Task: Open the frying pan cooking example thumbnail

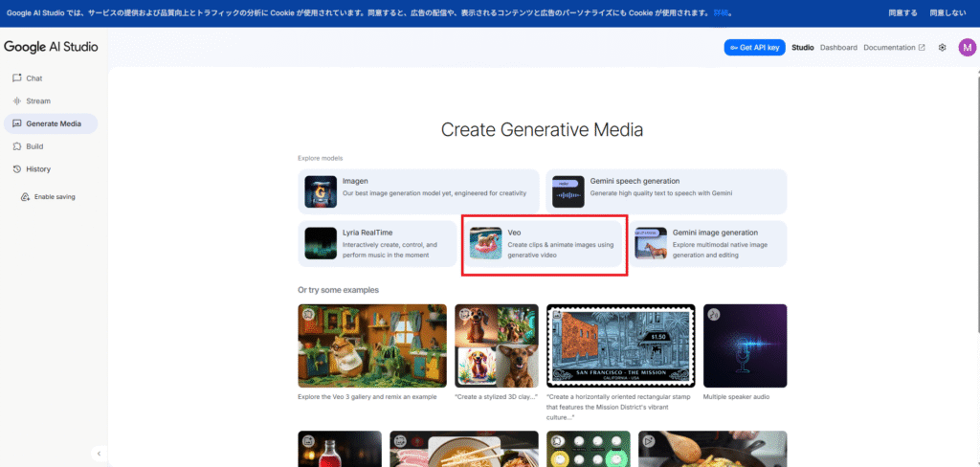Action: click(x=712, y=449)
